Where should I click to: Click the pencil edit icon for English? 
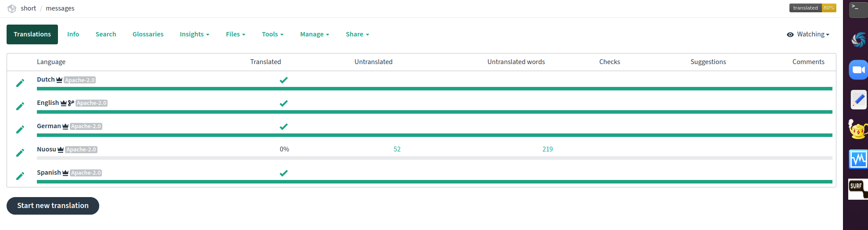click(20, 106)
